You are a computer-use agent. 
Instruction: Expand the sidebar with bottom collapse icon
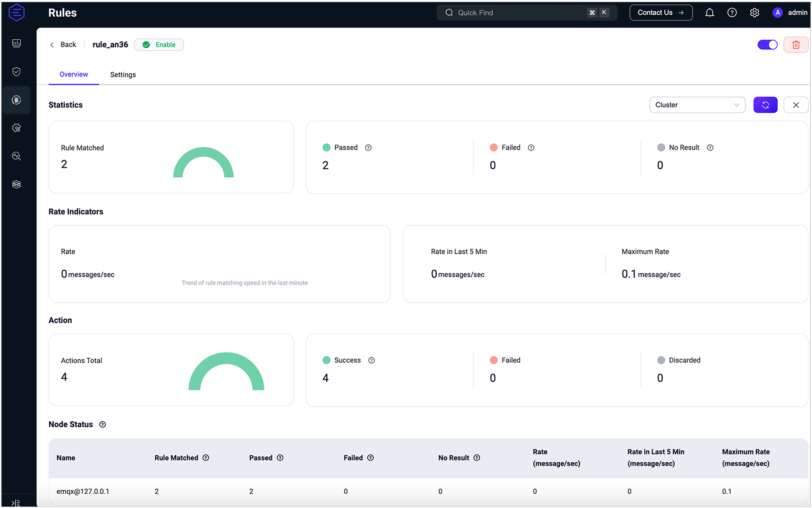pyautogui.click(x=16, y=503)
